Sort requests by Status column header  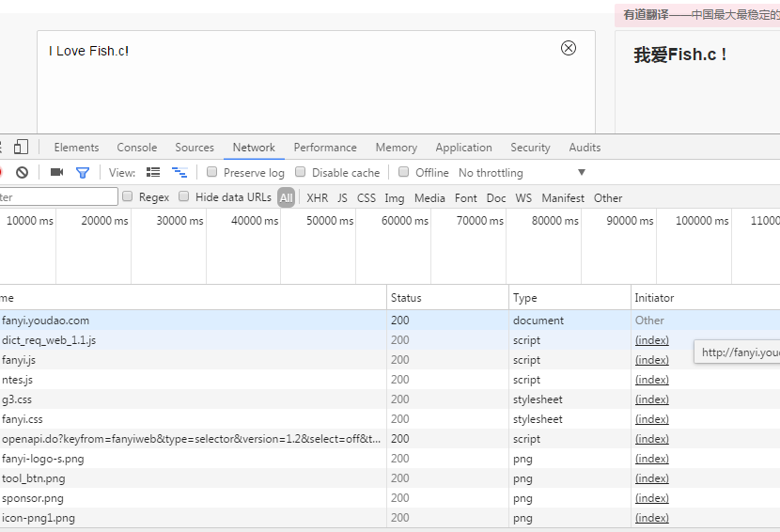click(x=407, y=298)
